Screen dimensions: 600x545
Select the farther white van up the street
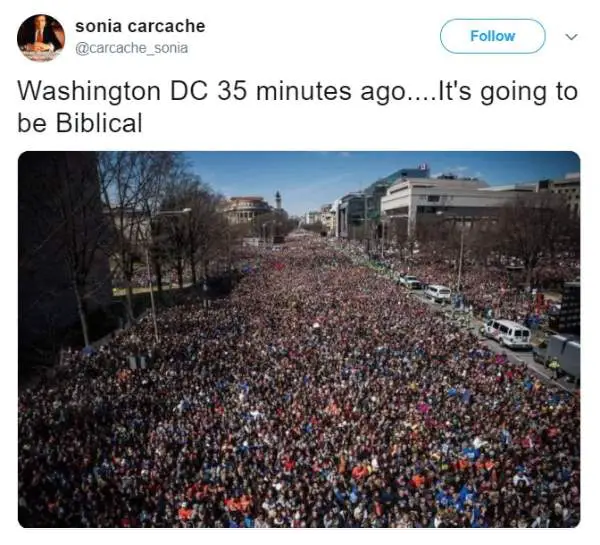(x=438, y=293)
